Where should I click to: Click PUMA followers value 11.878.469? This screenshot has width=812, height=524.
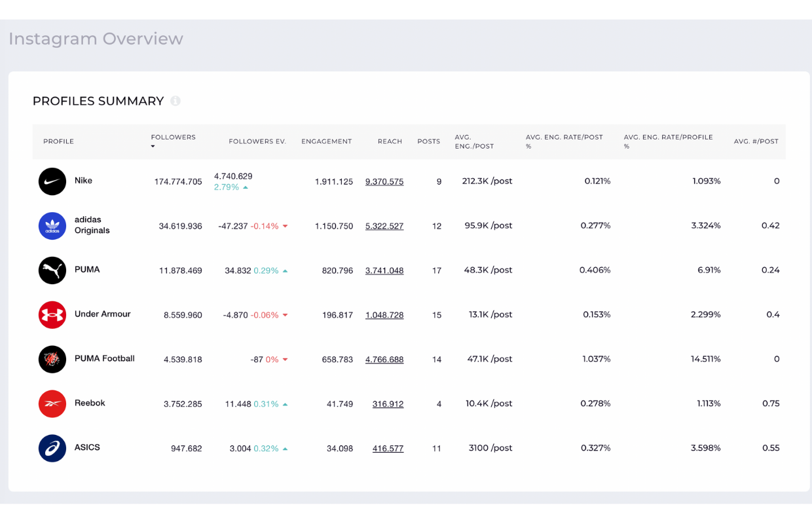click(180, 271)
